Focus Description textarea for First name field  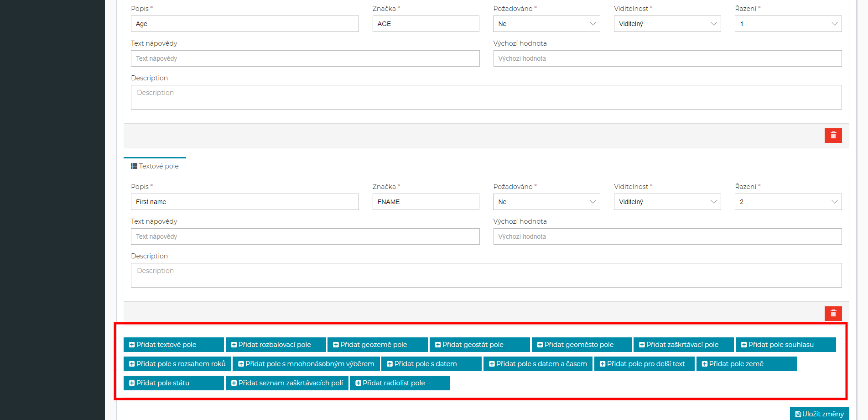(486, 275)
